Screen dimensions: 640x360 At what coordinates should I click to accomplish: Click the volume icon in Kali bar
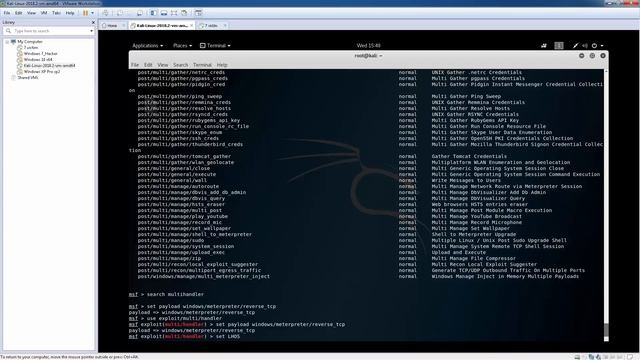click(x=585, y=46)
